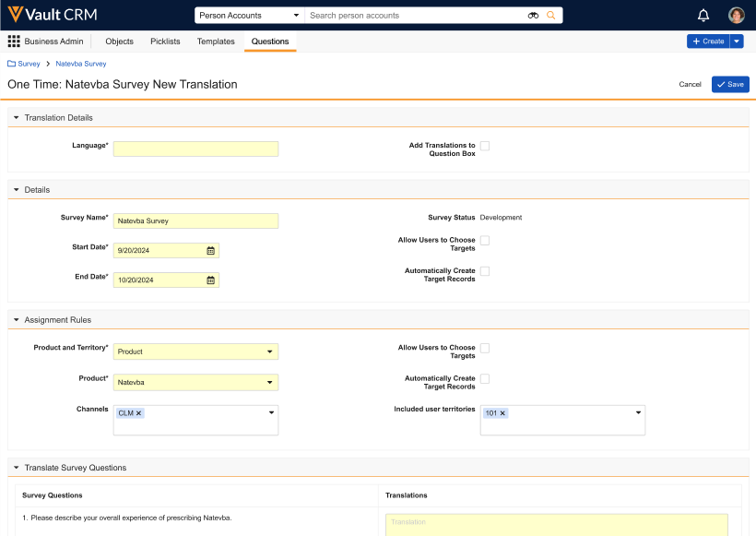
Task: Open the End Date calendar picker
Action: tap(210, 280)
